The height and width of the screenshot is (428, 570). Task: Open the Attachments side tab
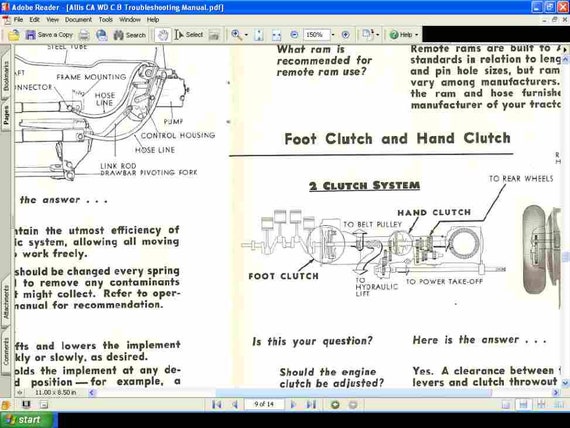[5, 301]
